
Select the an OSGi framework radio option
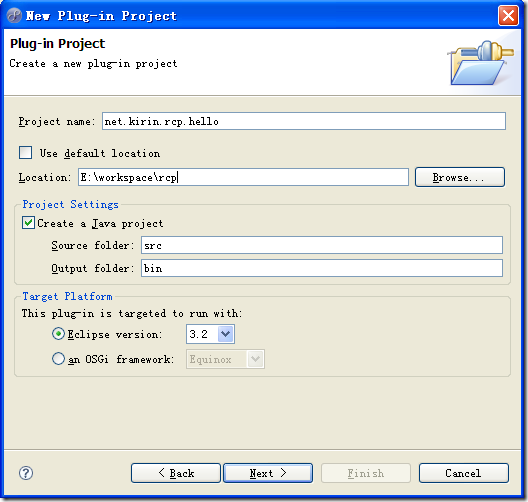tap(58, 359)
